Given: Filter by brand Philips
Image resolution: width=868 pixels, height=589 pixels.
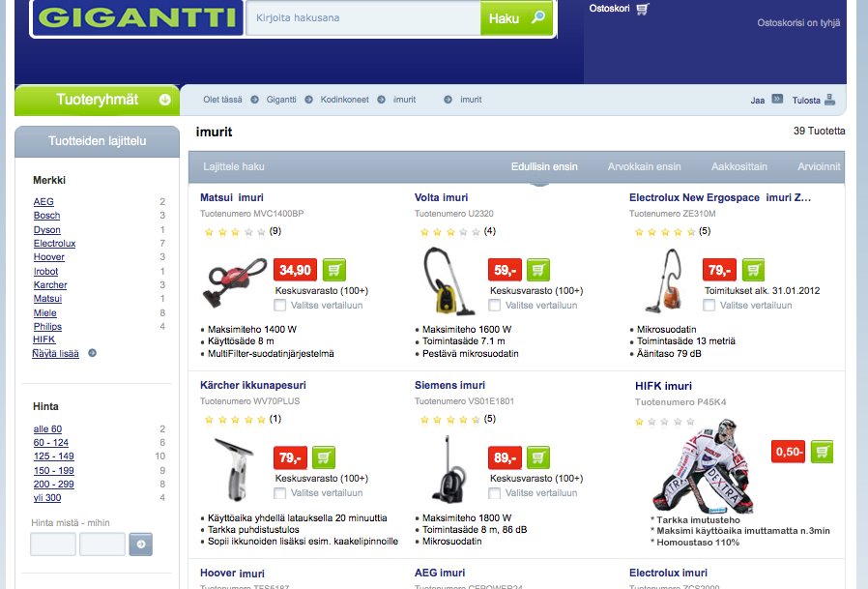Looking at the screenshot, I should [x=47, y=327].
